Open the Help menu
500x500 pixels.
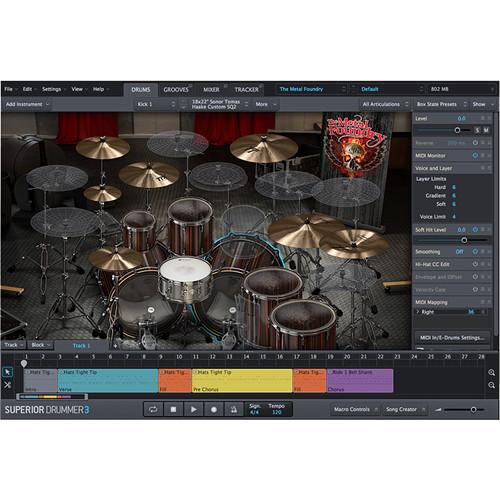pos(100,89)
